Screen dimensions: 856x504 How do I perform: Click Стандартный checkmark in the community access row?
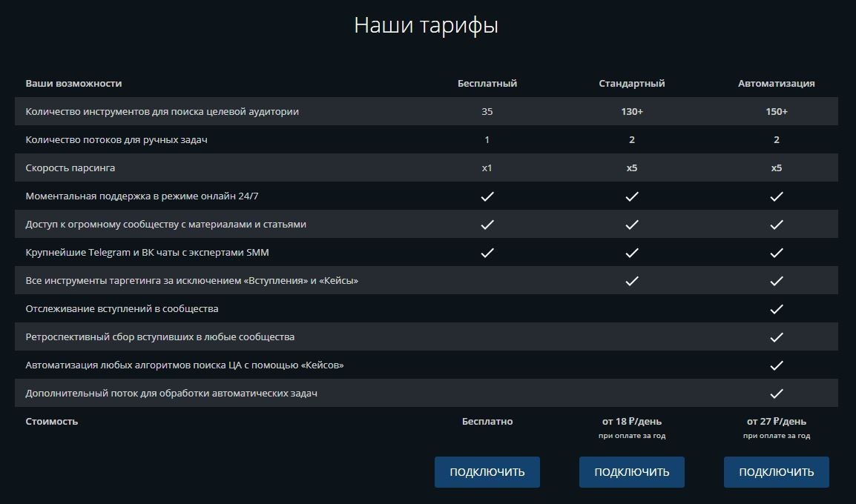(x=631, y=225)
